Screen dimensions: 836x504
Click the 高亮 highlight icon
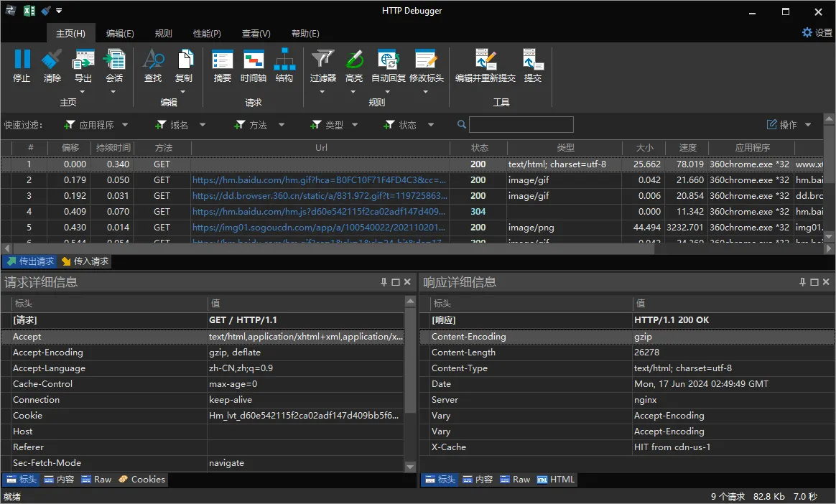point(354,59)
